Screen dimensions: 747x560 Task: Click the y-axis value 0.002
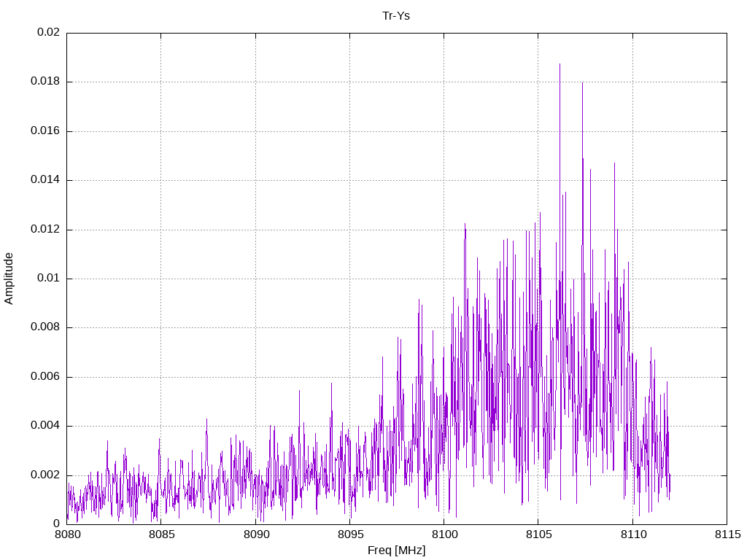[x=45, y=475]
